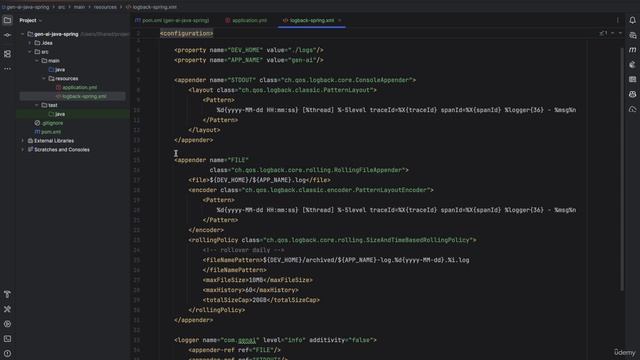This screenshot has width=640, height=360.
Task: Show more tool windows ellipsis
Action: (x=7, y=69)
